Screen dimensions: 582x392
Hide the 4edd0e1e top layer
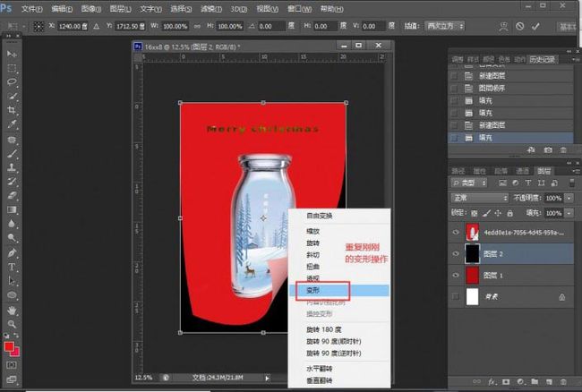456,232
